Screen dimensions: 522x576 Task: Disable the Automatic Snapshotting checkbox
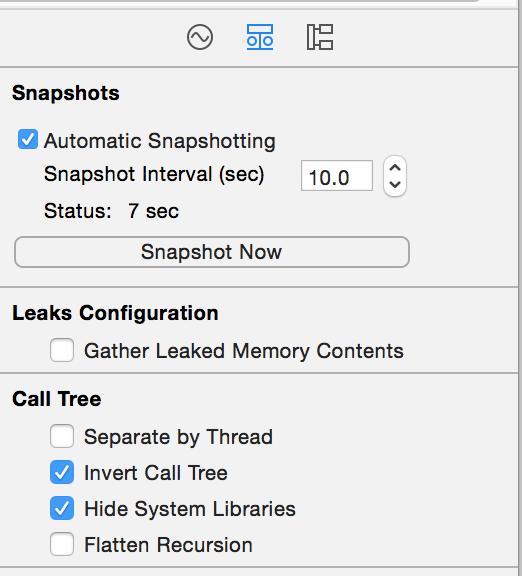click(28, 139)
